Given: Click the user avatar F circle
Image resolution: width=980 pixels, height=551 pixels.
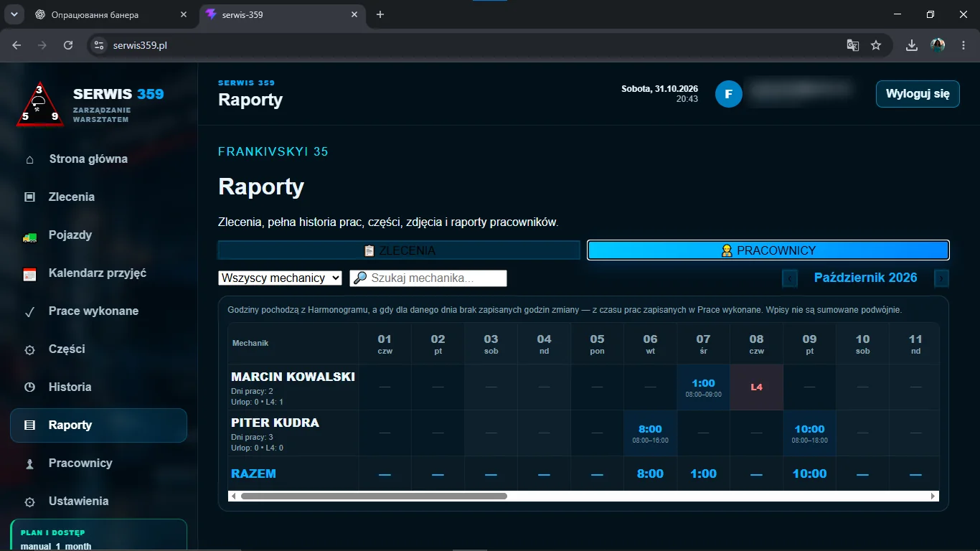Looking at the screenshot, I should click(728, 94).
